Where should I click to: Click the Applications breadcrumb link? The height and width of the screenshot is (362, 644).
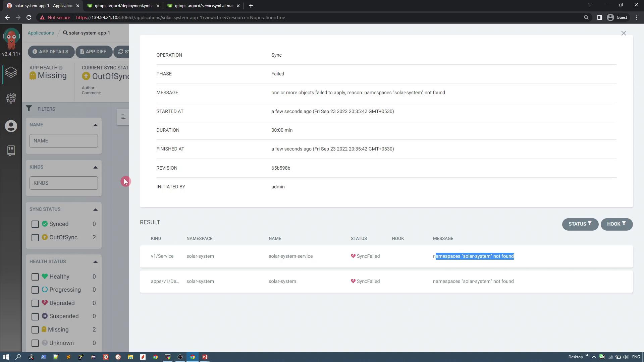point(41,33)
